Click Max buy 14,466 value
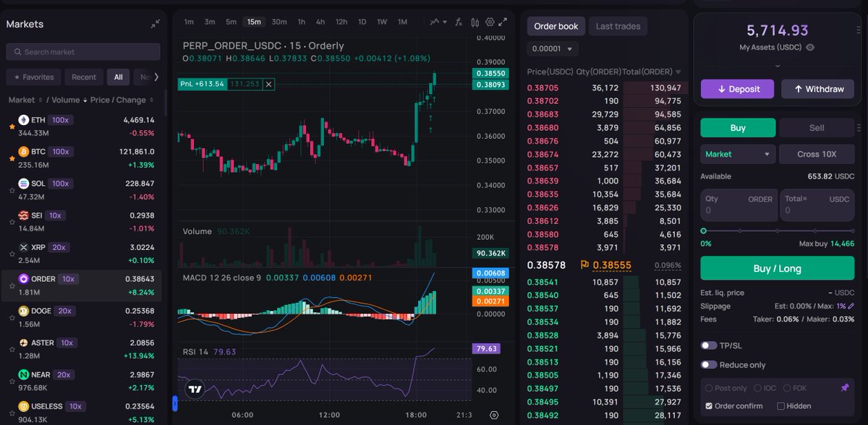 (843, 244)
